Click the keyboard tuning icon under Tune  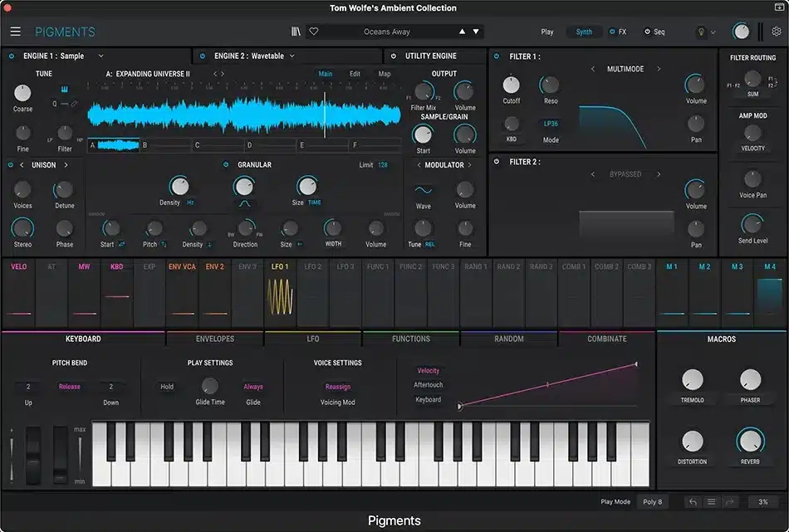(65, 90)
